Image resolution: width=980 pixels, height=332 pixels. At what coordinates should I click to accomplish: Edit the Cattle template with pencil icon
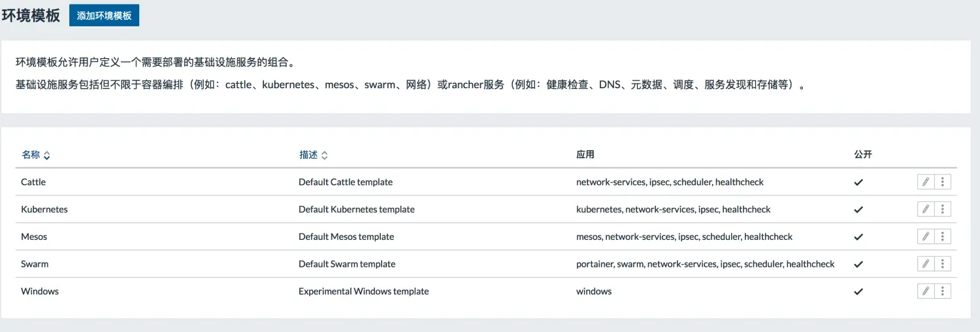926,182
